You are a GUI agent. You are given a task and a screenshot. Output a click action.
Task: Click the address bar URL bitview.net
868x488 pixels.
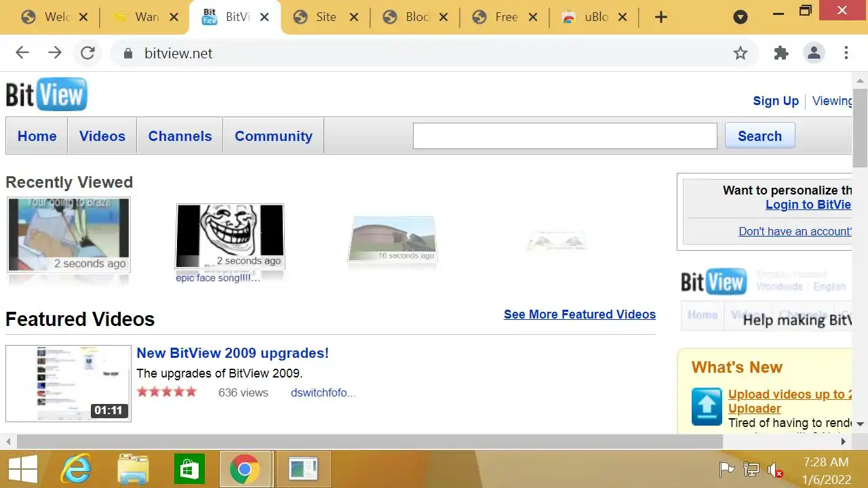point(178,54)
